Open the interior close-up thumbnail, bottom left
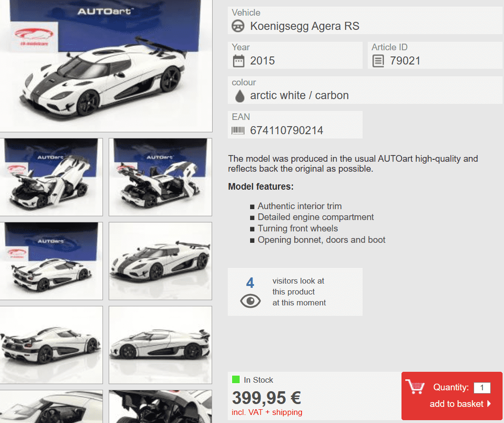Viewport: 504px width, 423px height. click(x=51, y=406)
